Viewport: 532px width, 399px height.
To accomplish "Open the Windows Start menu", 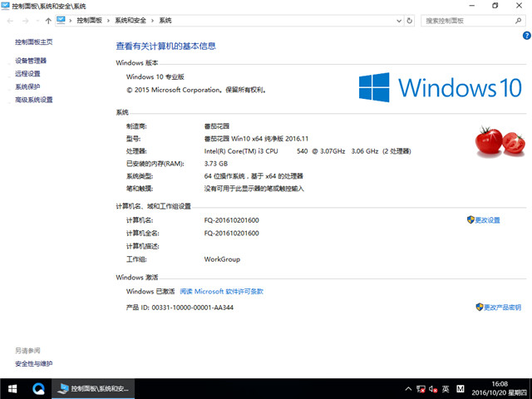I will point(12,389).
